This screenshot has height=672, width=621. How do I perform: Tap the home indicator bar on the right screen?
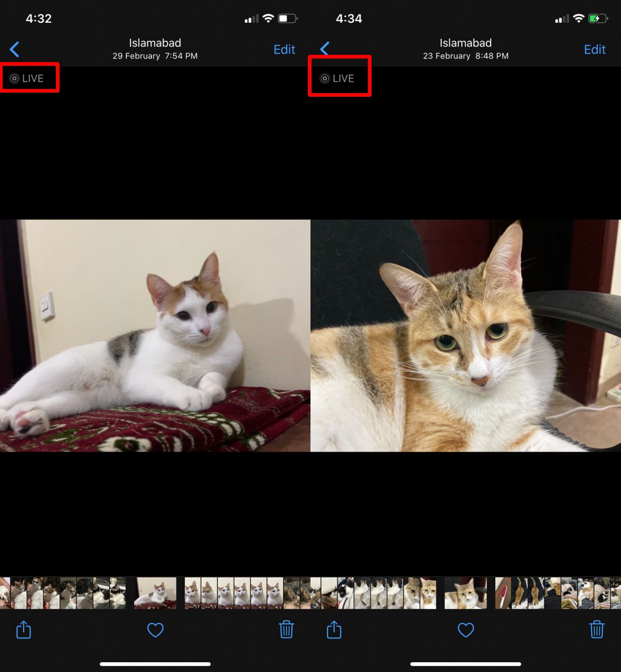coord(466,664)
